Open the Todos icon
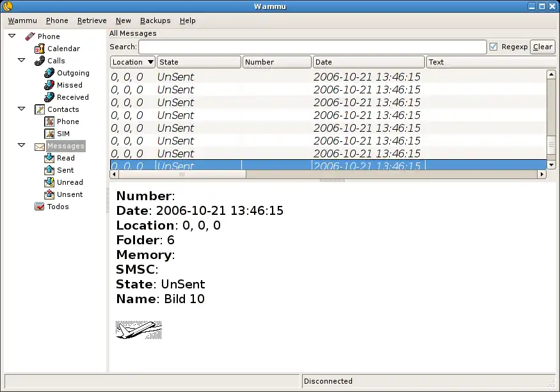Screen dimensions: 560x392 [39, 207]
